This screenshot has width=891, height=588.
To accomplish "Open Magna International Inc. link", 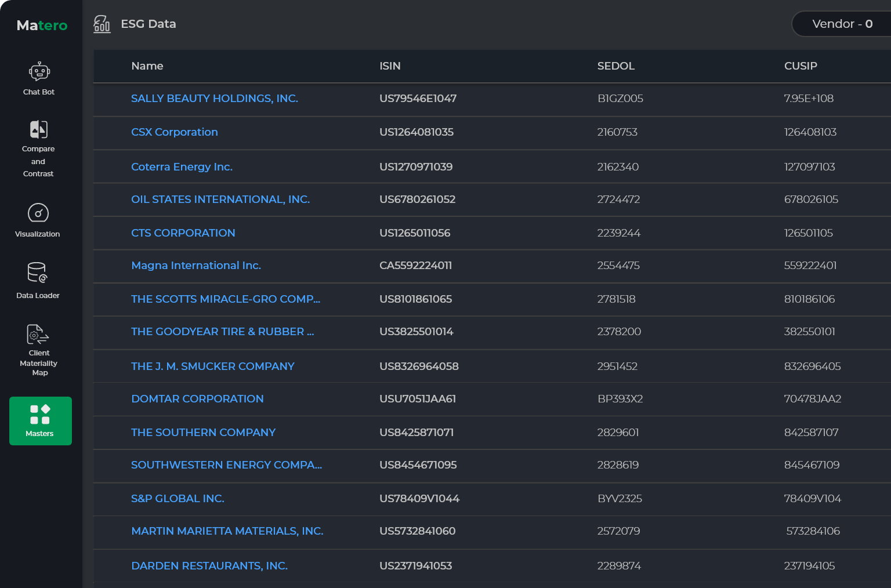I will pos(196,266).
